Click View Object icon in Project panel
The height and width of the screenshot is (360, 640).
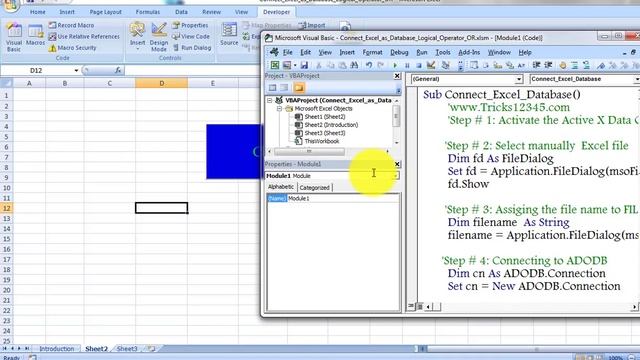284,88
